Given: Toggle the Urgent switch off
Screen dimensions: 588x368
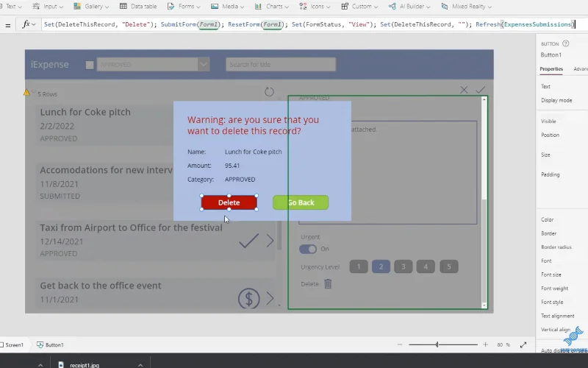Looking at the screenshot, I should [x=308, y=249].
